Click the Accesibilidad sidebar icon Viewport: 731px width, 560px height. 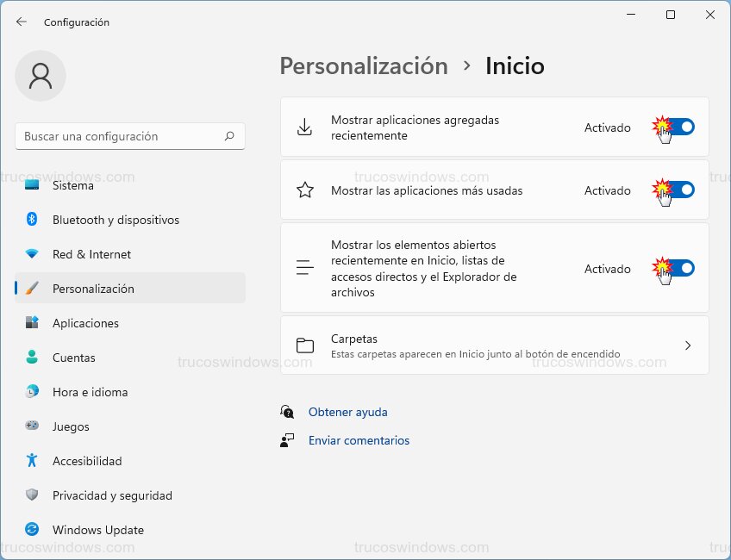pyautogui.click(x=33, y=461)
